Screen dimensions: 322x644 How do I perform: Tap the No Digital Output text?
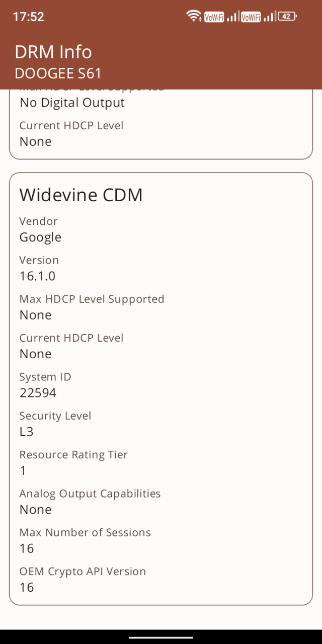[72, 103]
